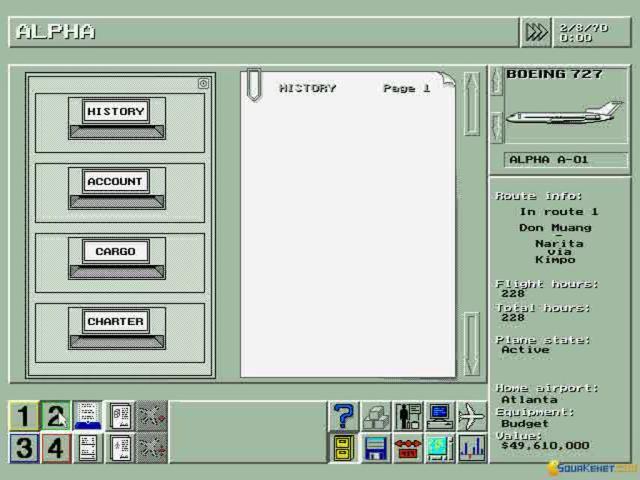640x480 pixels.
Task: Click the 'Budget' equipment value
Action: [x=525, y=424]
